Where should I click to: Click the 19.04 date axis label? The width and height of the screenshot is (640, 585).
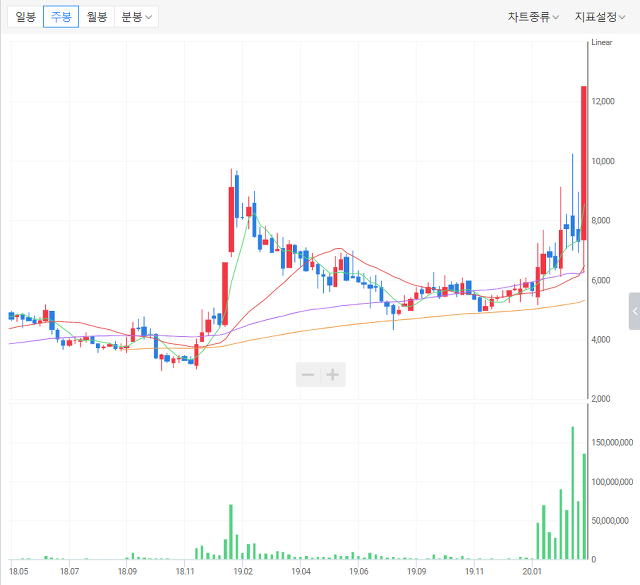point(301,571)
